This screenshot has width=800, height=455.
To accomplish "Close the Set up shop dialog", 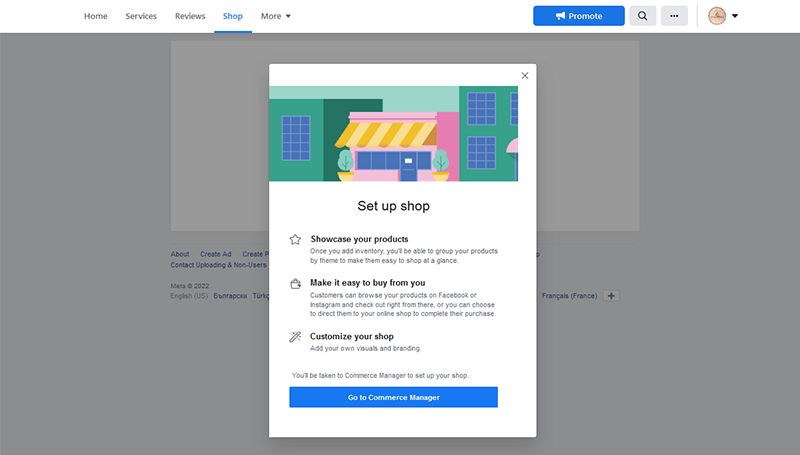I will coord(524,75).
